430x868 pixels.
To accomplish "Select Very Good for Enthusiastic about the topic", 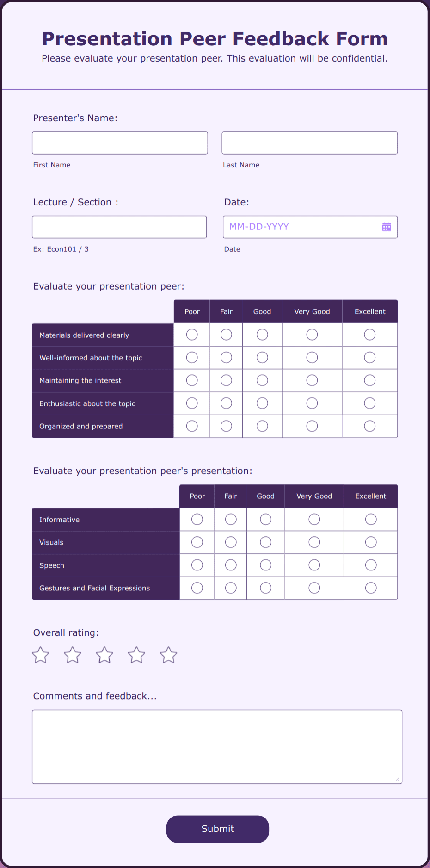I will coord(312,403).
